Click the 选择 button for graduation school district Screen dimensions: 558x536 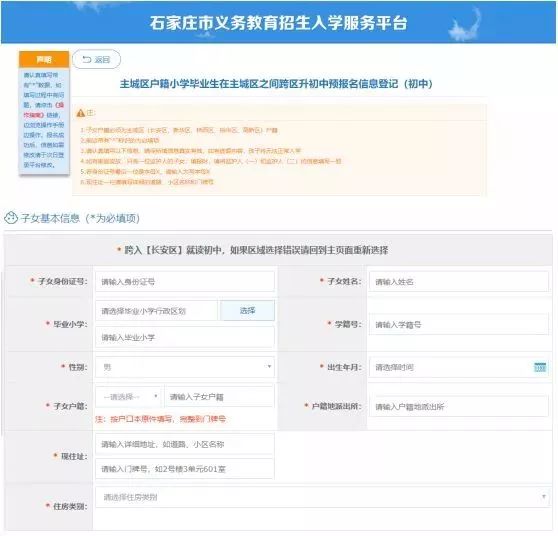[x=247, y=311]
